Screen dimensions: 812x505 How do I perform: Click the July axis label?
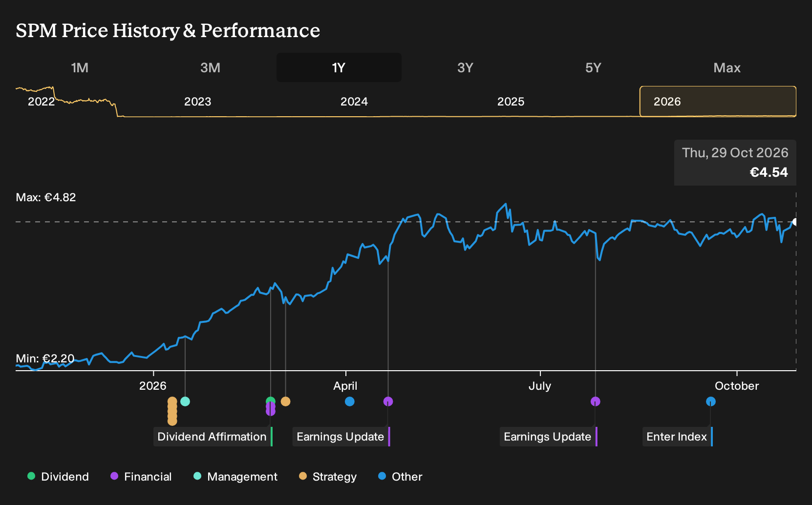540,386
